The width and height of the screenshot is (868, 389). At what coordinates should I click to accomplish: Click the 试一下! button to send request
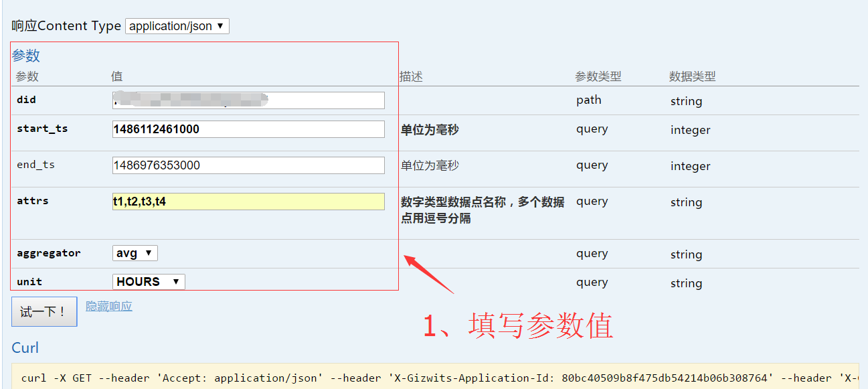[44, 311]
